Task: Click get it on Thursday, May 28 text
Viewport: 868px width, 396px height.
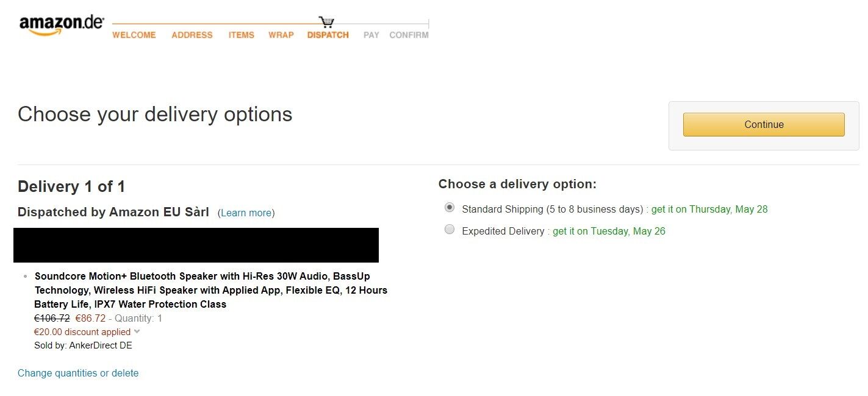Action: tap(709, 209)
